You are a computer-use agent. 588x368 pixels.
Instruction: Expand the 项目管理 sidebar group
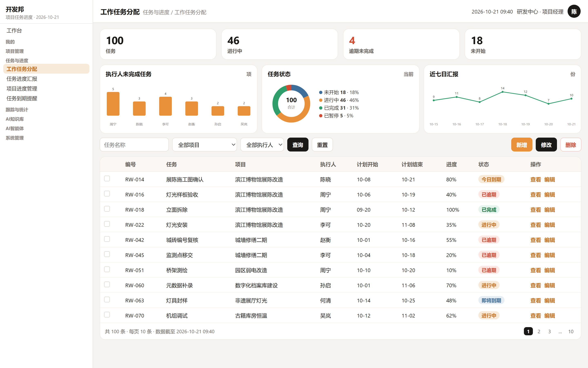coord(14,51)
